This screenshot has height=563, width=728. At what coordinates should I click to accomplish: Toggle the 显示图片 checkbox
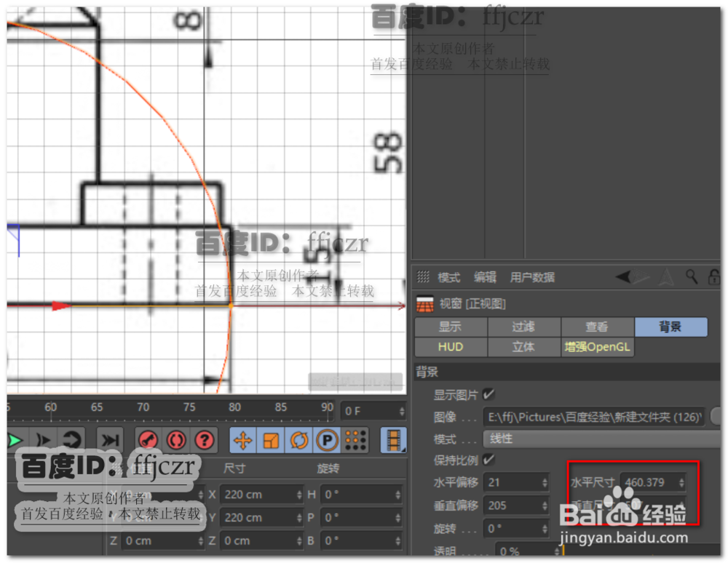tap(488, 395)
